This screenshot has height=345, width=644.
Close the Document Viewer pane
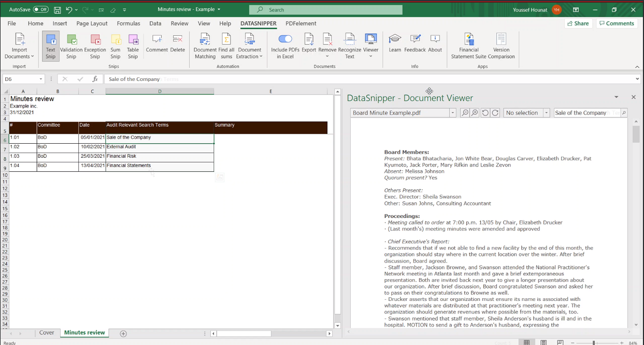pos(633,97)
